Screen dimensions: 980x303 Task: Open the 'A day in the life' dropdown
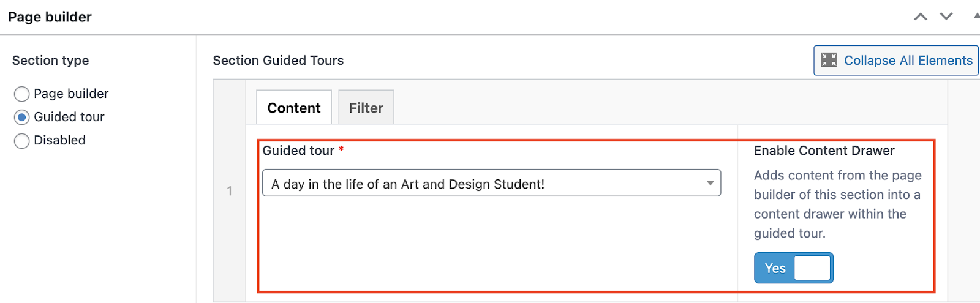point(491,183)
